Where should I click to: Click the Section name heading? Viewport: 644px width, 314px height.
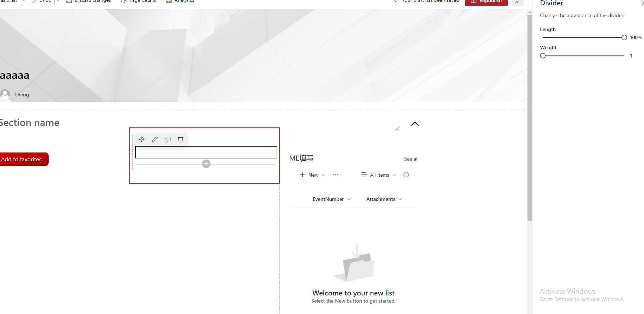click(30, 123)
